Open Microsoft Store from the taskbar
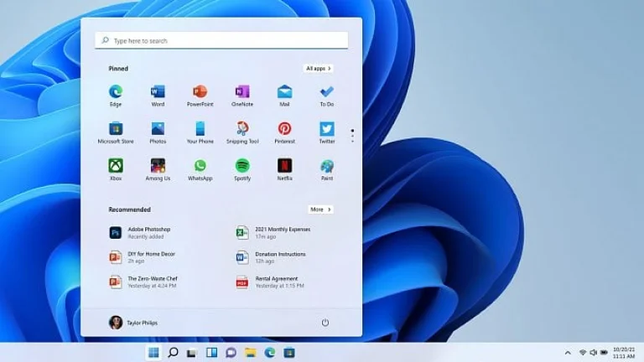 (289, 353)
